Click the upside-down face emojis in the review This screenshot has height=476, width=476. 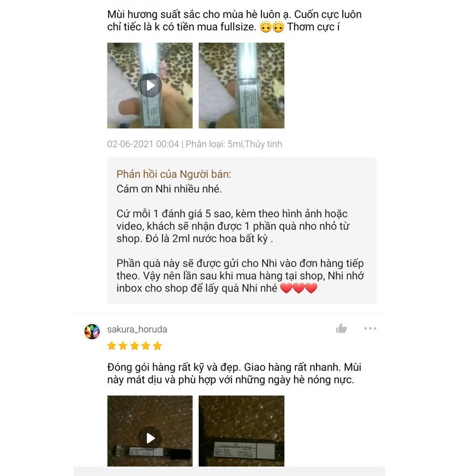point(272,27)
